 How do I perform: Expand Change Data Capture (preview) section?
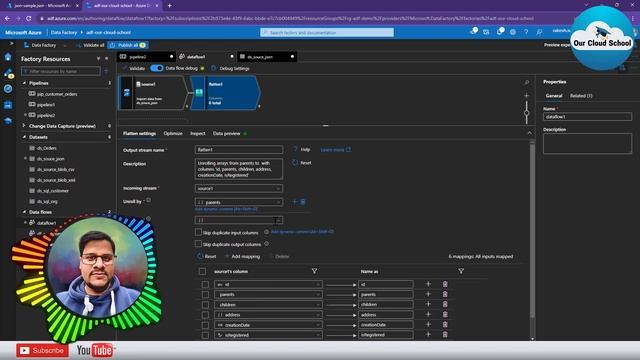(x=24, y=126)
